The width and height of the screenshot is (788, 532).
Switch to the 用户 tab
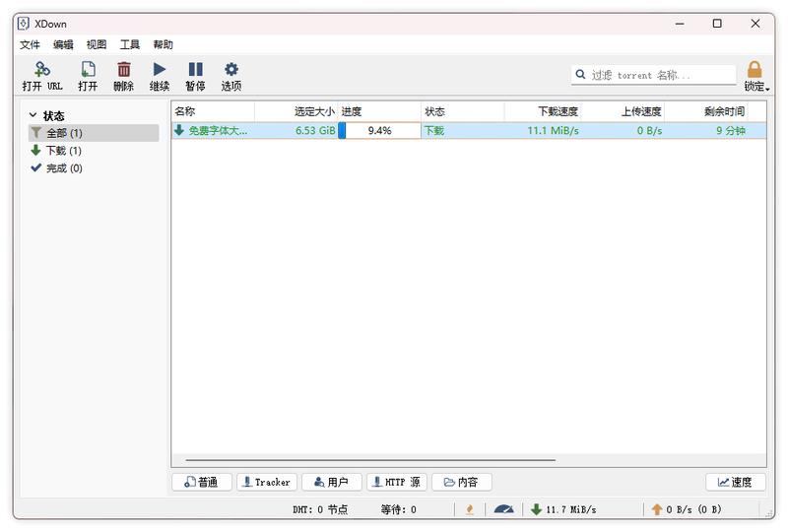[332, 482]
